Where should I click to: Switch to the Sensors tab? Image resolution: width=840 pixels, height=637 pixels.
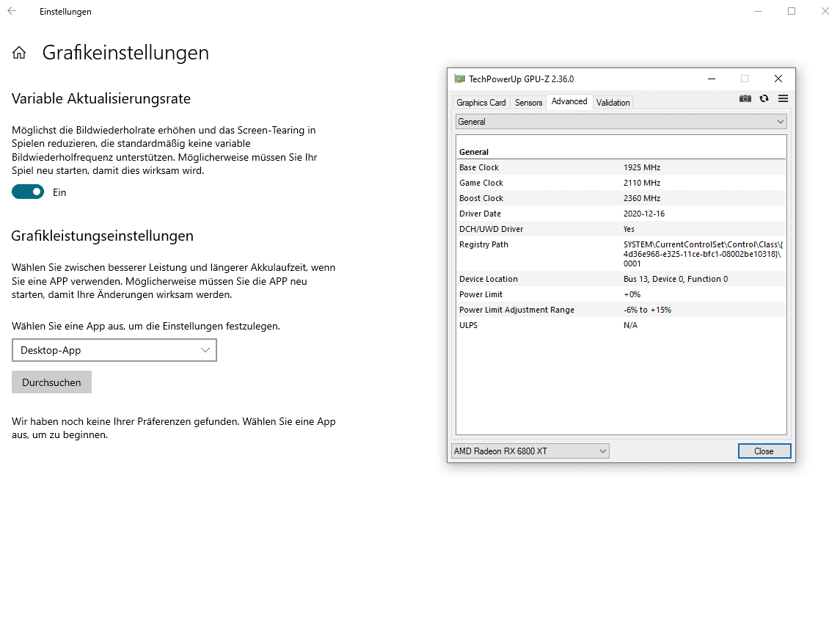(x=528, y=102)
